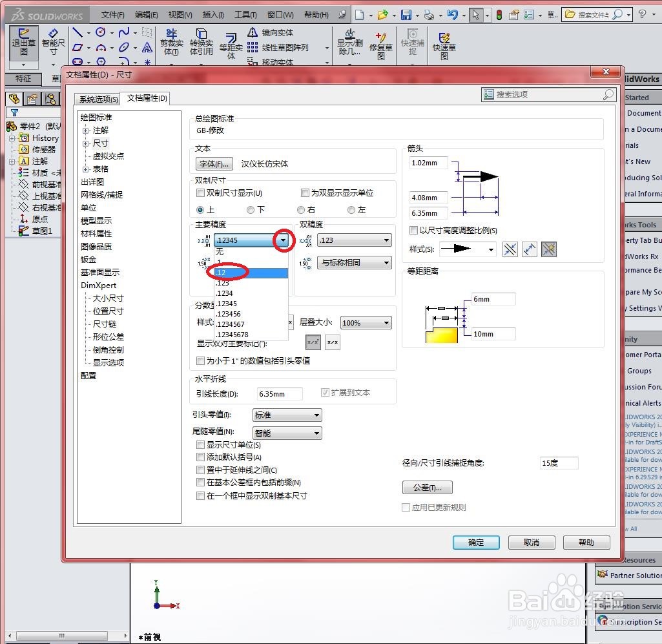Click the 取消 button
The width and height of the screenshot is (662, 644).
[x=531, y=542]
